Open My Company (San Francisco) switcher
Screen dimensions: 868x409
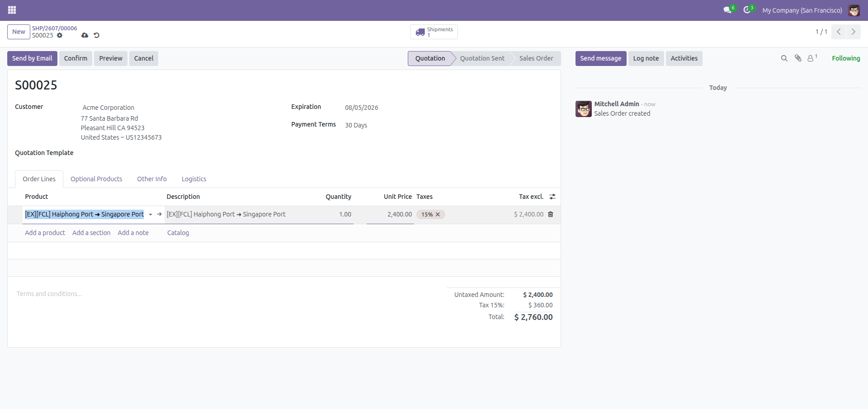(802, 10)
